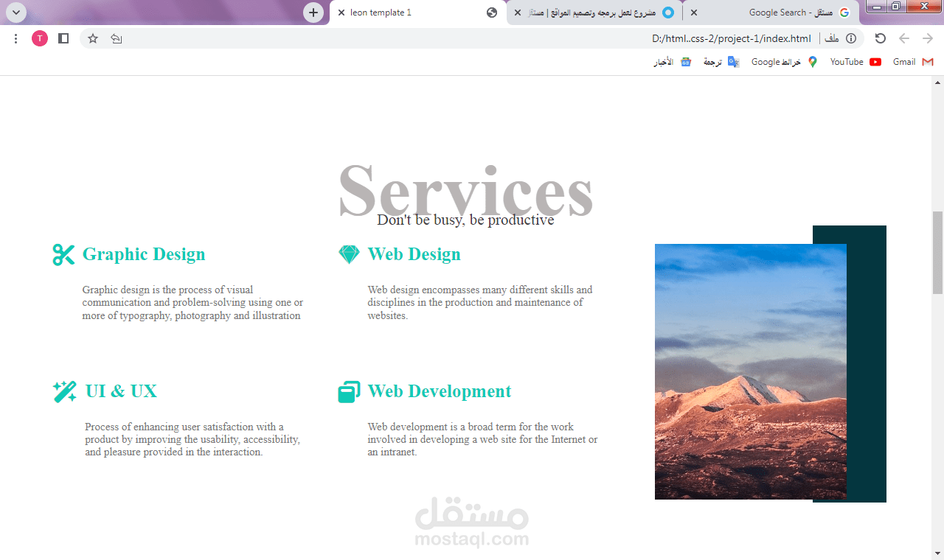Click the scrollbar down arrow
This screenshot has height=560, width=944.
[938, 553]
